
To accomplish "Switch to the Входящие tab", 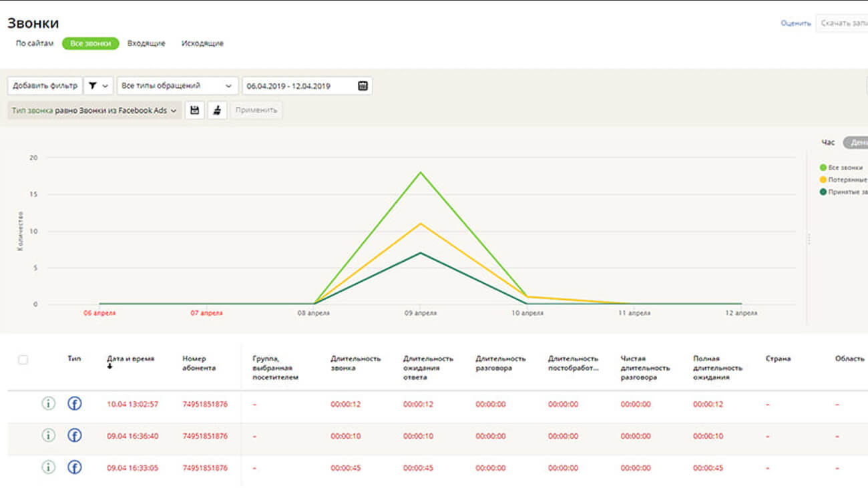I will [x=146, y=43].
